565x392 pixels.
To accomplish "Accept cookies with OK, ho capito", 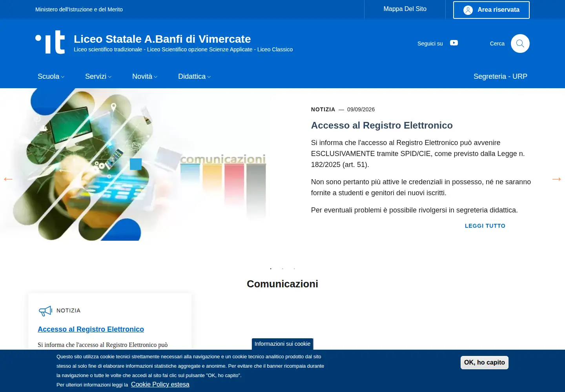I will point(485,363).
